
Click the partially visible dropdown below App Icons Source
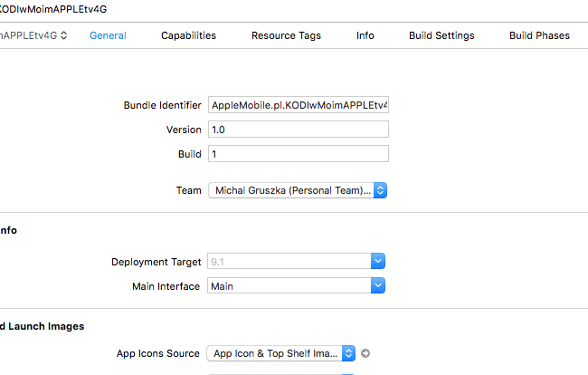pyautogui.click(x=280, y=373)
